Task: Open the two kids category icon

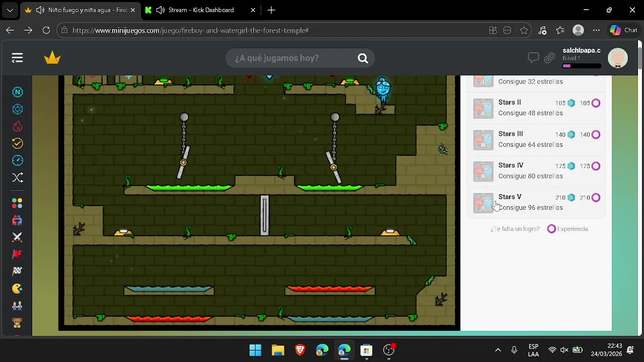Action: [x=17, y=306]
